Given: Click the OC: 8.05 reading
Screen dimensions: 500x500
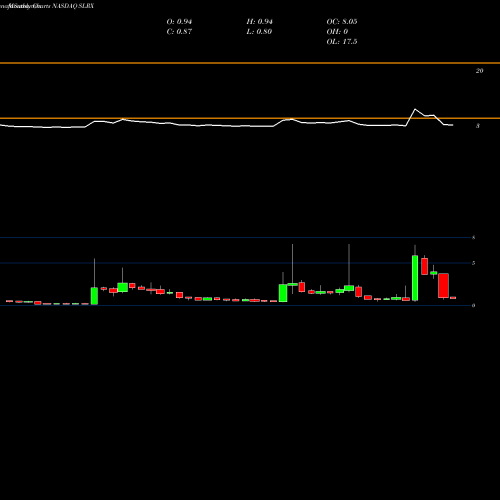Looking at the screenshot, I should tap(342, 22).
